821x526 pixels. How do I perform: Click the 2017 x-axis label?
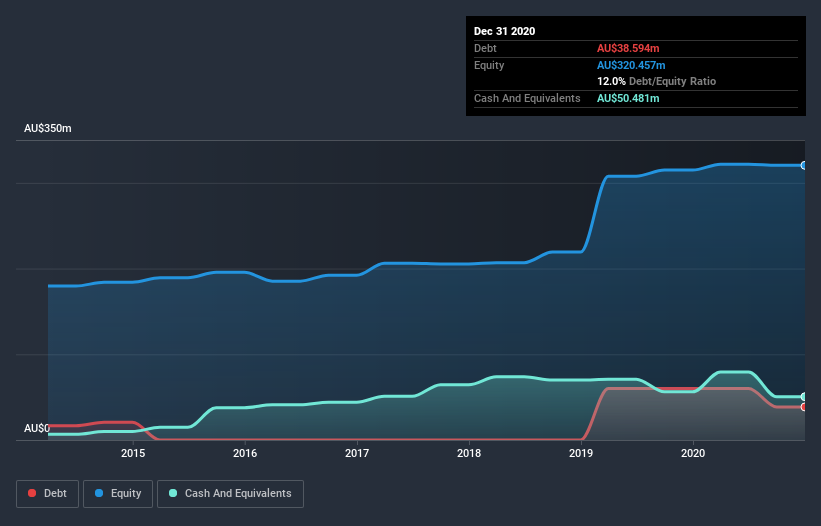pos(357,453)
